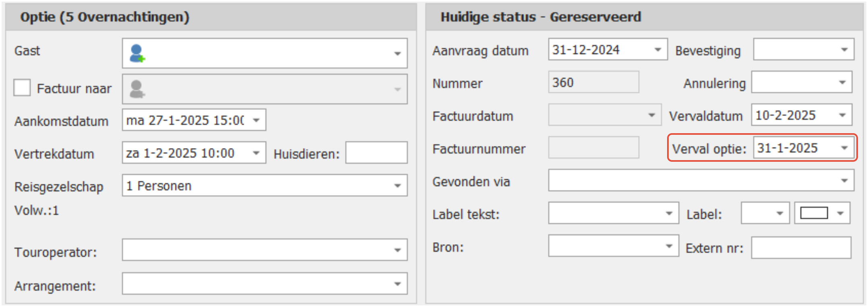Click the grey person icon beside Factuur naar
868x307 pixels.
click(137, 89)
